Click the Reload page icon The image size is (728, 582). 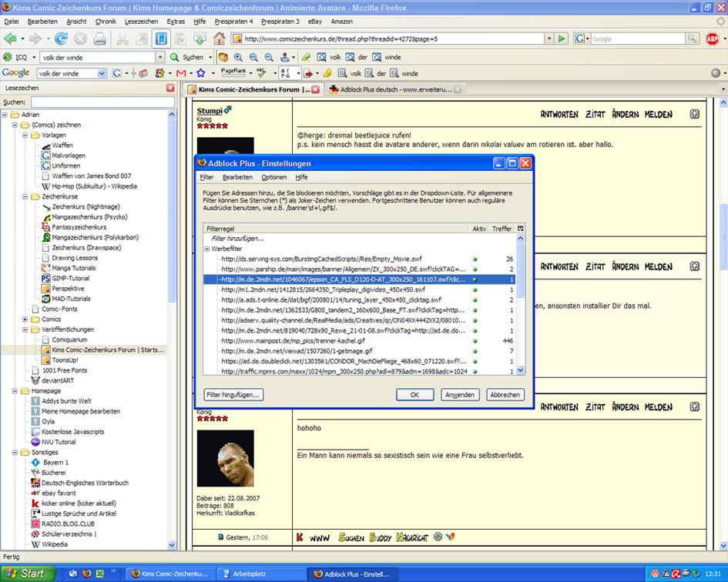[x=61, y=38]
